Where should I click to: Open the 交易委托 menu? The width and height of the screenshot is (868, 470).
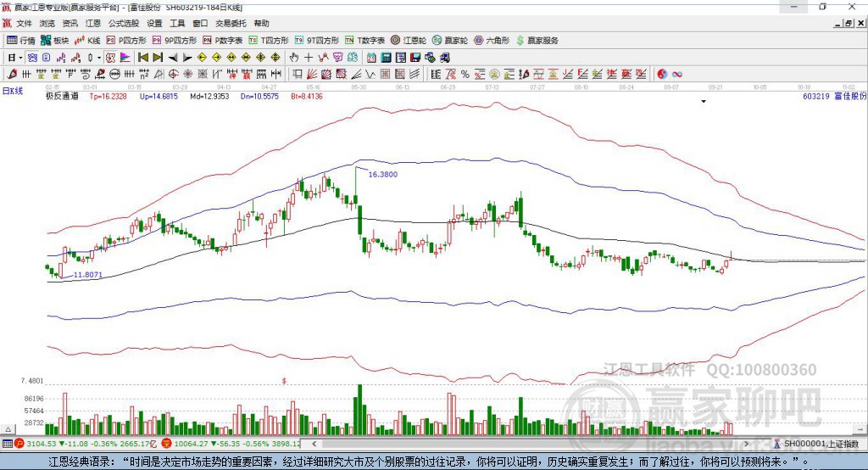pyautogui.click(x=231, y=23)
